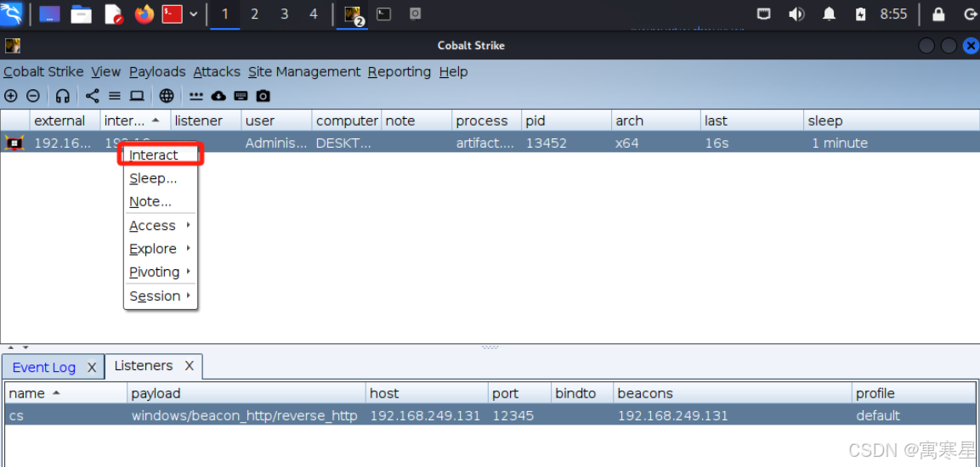Switch to target view laptop icon
Image resolution: width=980 pixels, height=467 pixels.
tap(137, 96)
